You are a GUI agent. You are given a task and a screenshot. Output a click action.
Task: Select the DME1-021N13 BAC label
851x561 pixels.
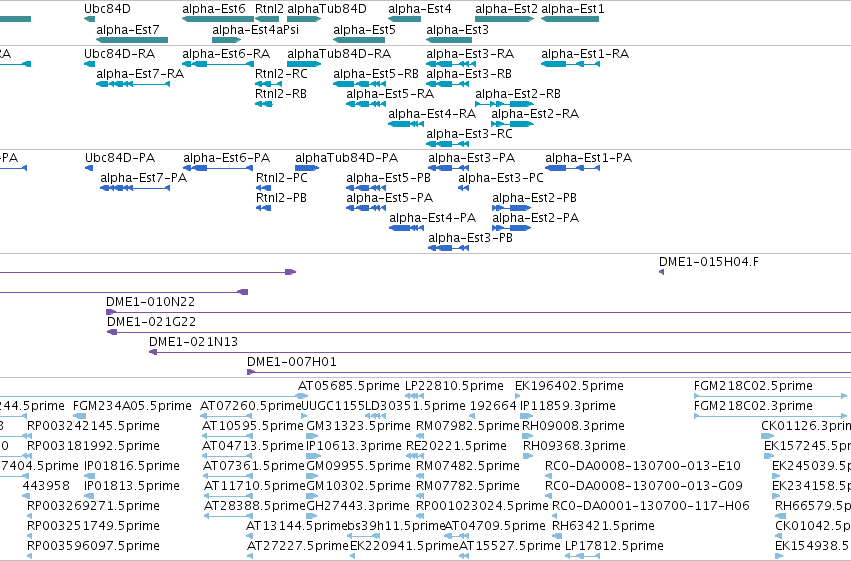pos(193,342)
